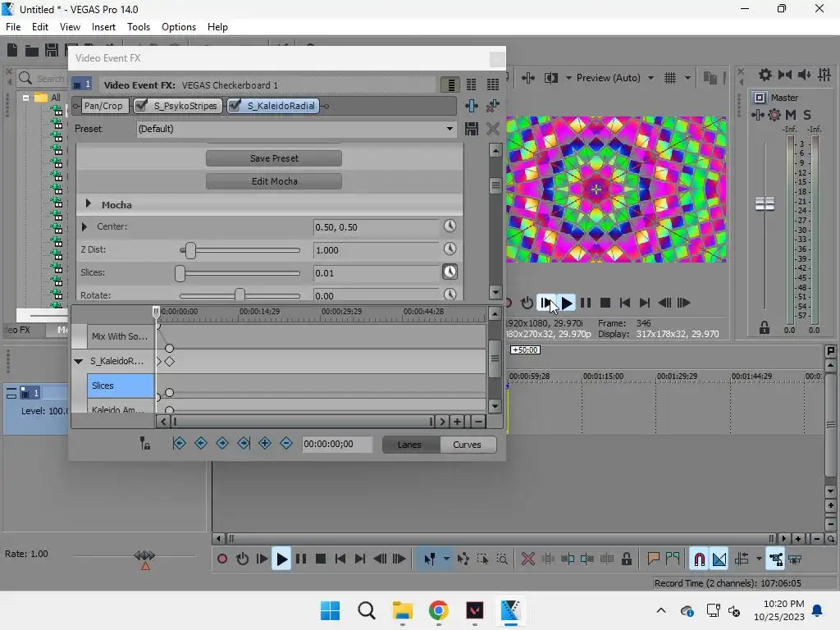Switch keyframe view to Lanes
The width and height of the screenshot is (840, 630).
tap(410, 445)
